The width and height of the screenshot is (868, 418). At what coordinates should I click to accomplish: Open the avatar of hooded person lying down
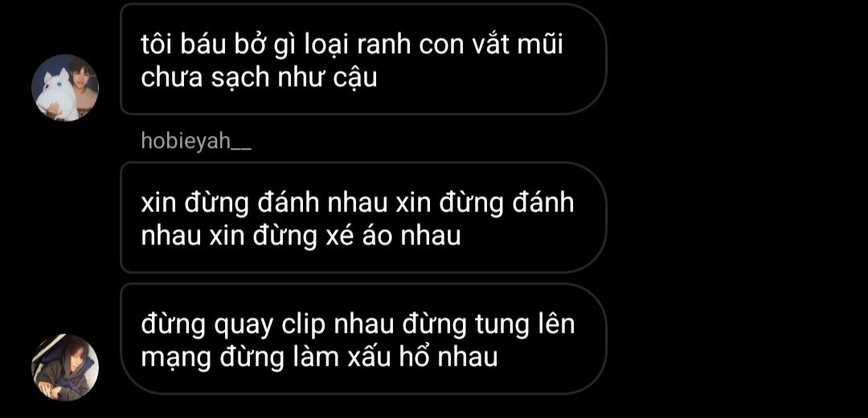pyautogui.click(x=65, y=367)
